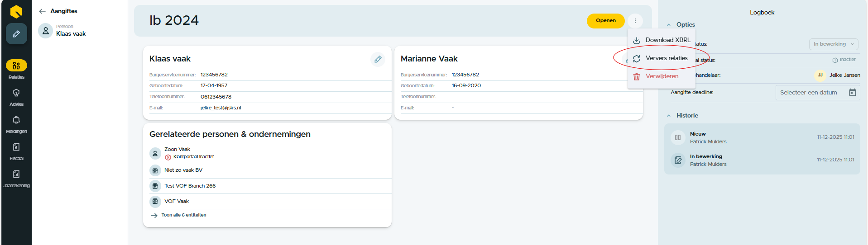
Task: Choose 'Ververs relaties' in the menu
Action: pyautogui.click(x=666, y=58)
